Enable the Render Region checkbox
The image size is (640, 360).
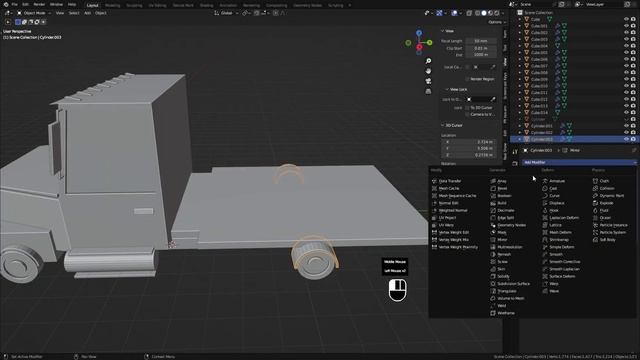pyautogui.click(x=467, y=79)
